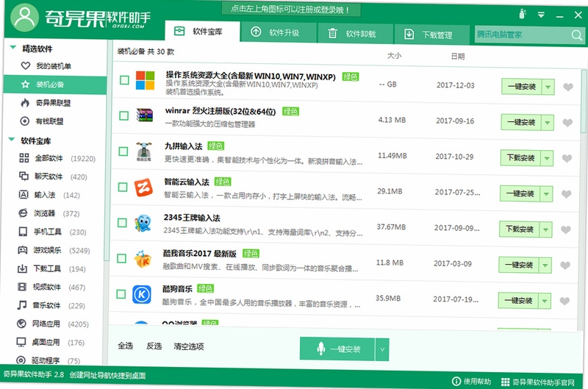Select 视频软件 category
The width and height of the screenshot is (588, 389).
(51, 287)
